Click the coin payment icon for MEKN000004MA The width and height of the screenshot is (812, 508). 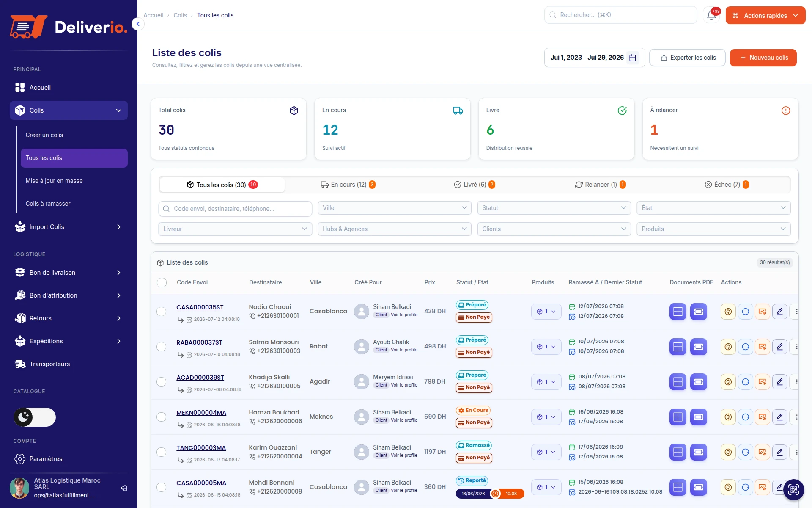coord(728,417)
